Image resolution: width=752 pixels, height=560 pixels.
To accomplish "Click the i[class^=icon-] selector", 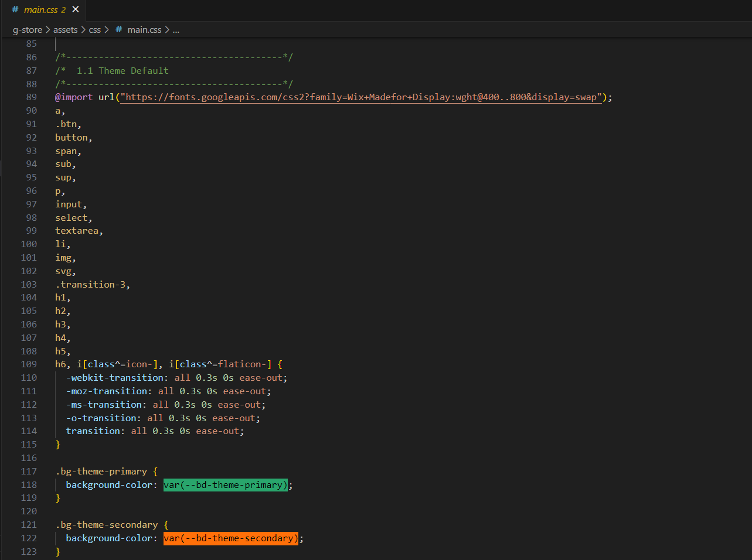I will point(117,364).
